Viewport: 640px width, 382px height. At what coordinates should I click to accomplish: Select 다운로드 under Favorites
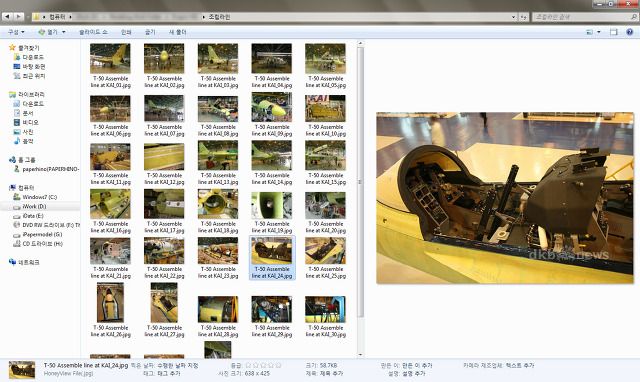point(29,57)
